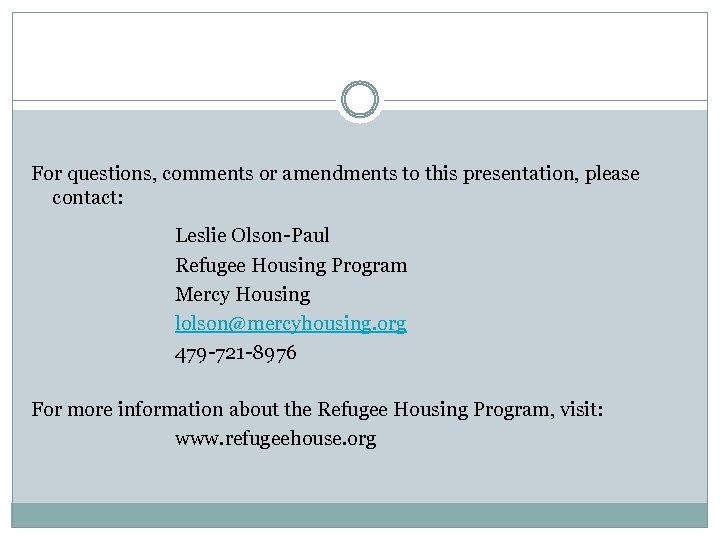Select the name Leslie Olson-Paul
The image size is (720, 540).
[252, 236]
